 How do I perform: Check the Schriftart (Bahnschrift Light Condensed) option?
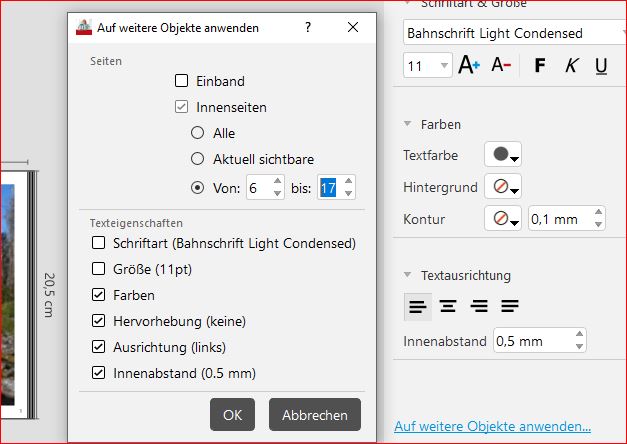(x=98, y=243)
